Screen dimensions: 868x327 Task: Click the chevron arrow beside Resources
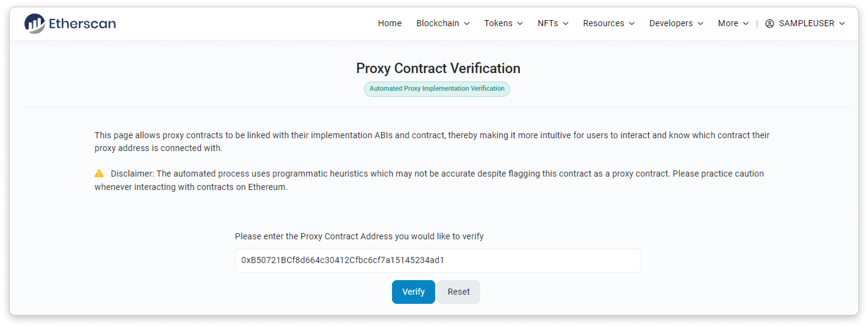[632, 24]
